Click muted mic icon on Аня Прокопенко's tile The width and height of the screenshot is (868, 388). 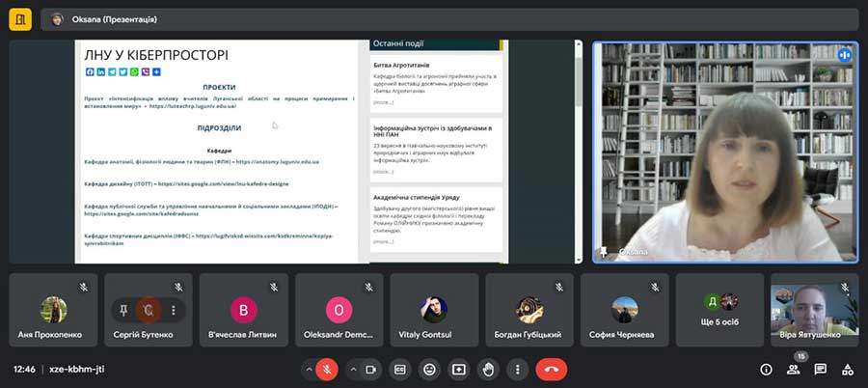pos(84,287)
